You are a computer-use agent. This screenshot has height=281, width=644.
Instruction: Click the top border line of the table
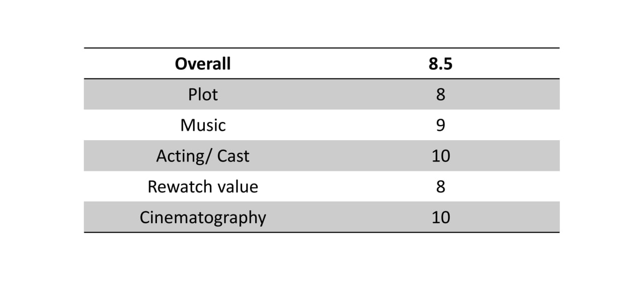pyautogui.click(x=321, y=48)
